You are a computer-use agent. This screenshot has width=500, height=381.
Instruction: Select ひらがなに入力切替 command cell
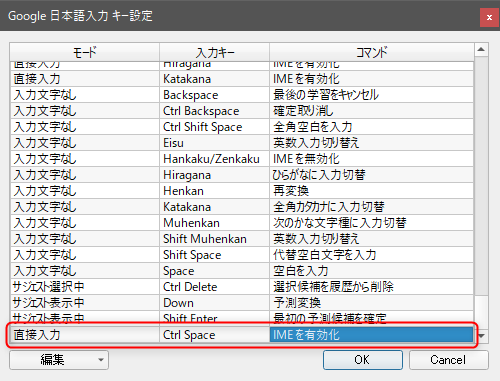(x=371, y=175)
